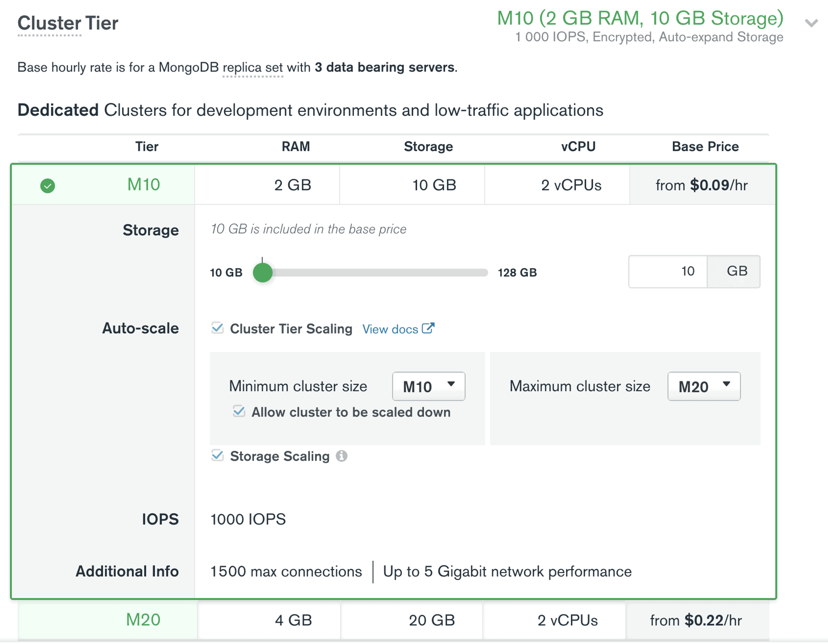The height and width of the screenshot is (644, 828).
Task: Click the "1 000 IOPS, Encrypted, Auto-expand Storage" subtitle
Action: (649, 37)
